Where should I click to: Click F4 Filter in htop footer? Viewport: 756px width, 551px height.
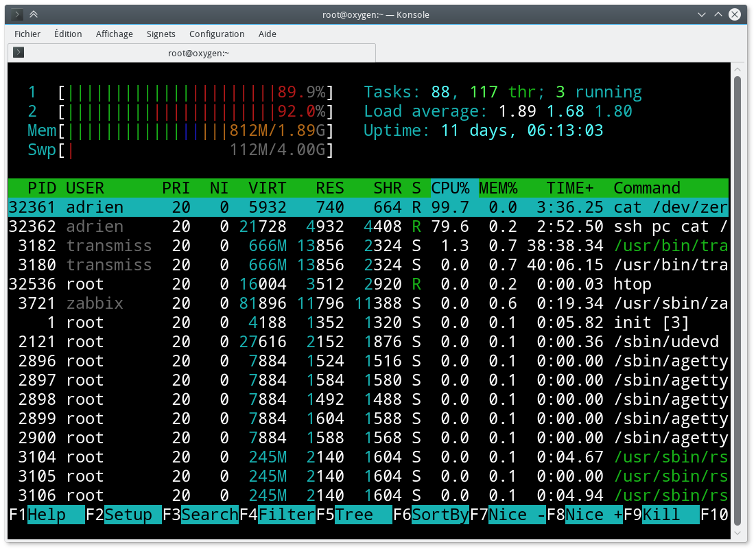coord(277,515)
